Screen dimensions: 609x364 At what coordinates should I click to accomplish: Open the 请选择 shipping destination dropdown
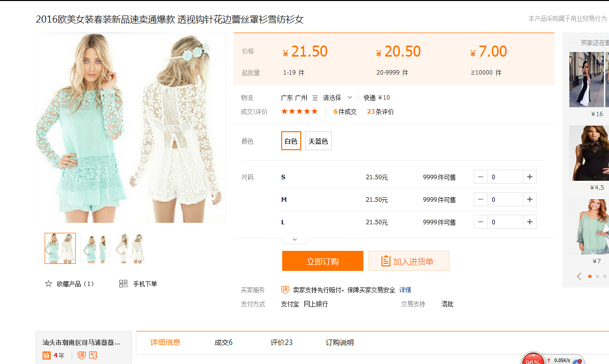pos(337,98)
